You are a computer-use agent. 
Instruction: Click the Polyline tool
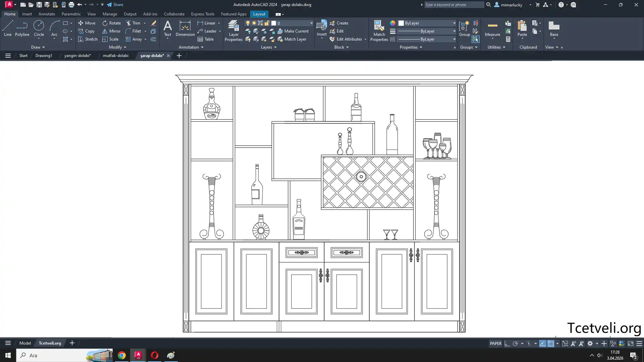click(x=22, y=28)
